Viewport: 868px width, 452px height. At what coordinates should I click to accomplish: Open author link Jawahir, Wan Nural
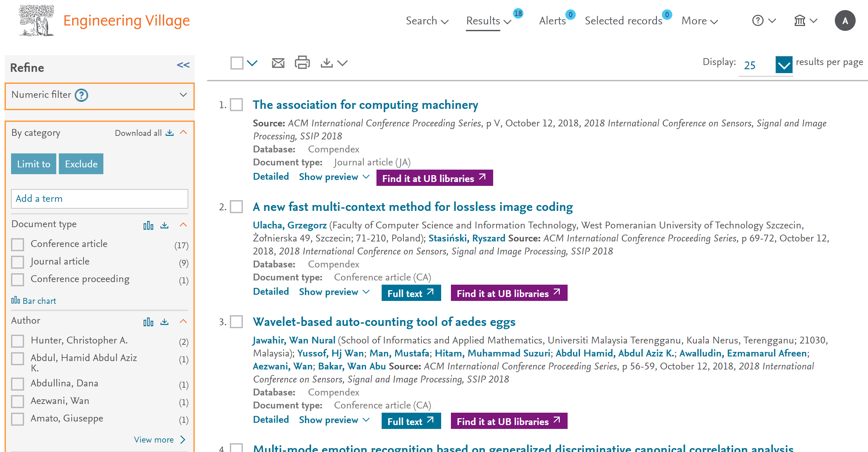(294, 340)
